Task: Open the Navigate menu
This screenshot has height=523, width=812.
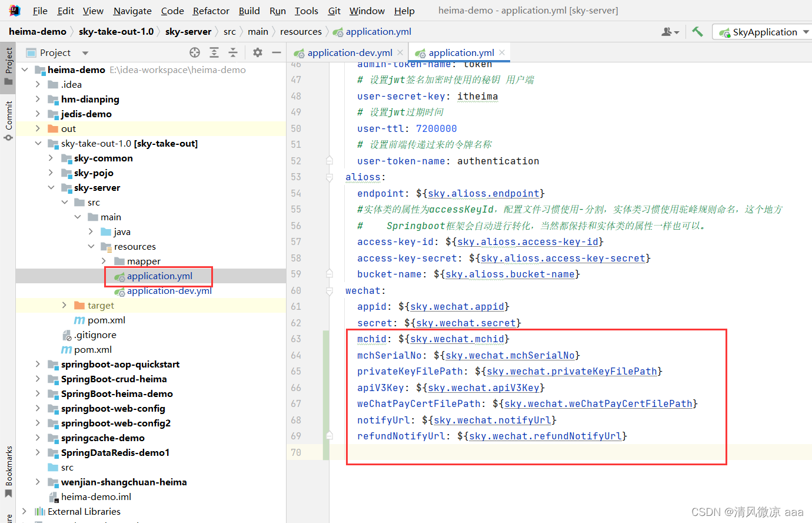Action: tap(132, 11)
